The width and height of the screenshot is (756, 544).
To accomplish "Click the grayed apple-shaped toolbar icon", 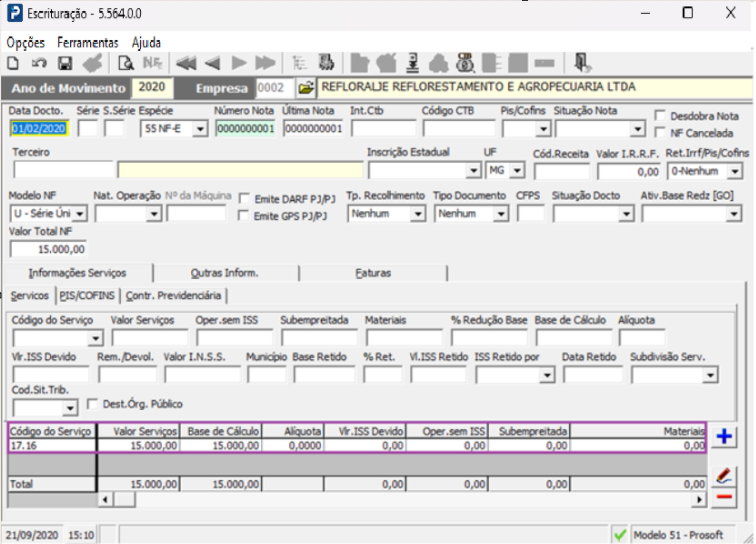I will (386, 63).
